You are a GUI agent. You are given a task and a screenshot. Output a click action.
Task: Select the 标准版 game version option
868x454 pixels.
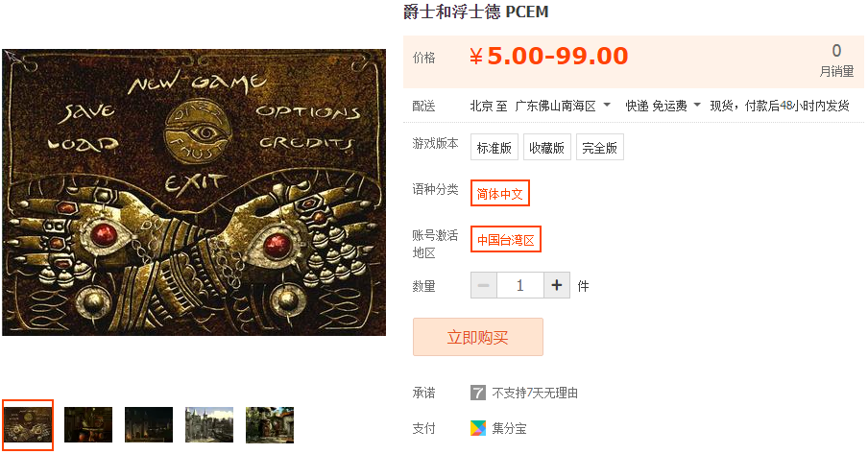click(x=494, y=147)
